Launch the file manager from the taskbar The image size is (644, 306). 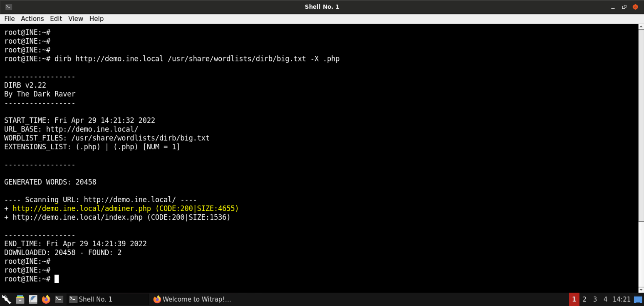point(20,299)
